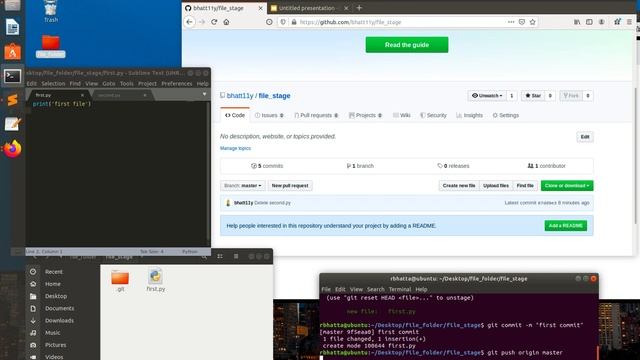Open the Firefox account icon
640x360 pixels.
tap(602, 22)
